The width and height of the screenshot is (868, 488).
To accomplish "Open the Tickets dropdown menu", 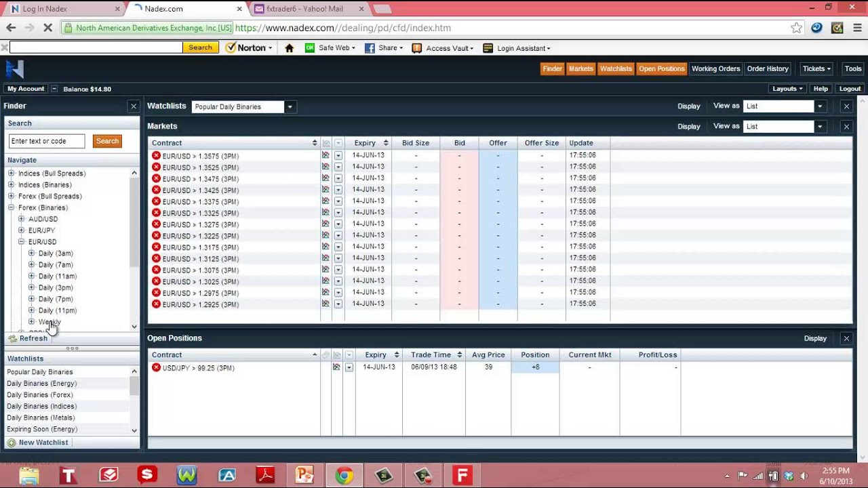I will [x=816, y=68].
